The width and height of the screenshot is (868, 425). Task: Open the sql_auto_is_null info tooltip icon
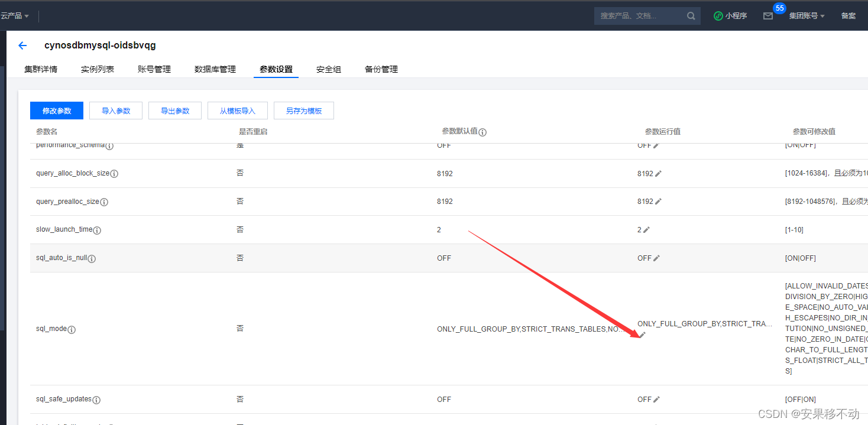[x=92, y=258]
